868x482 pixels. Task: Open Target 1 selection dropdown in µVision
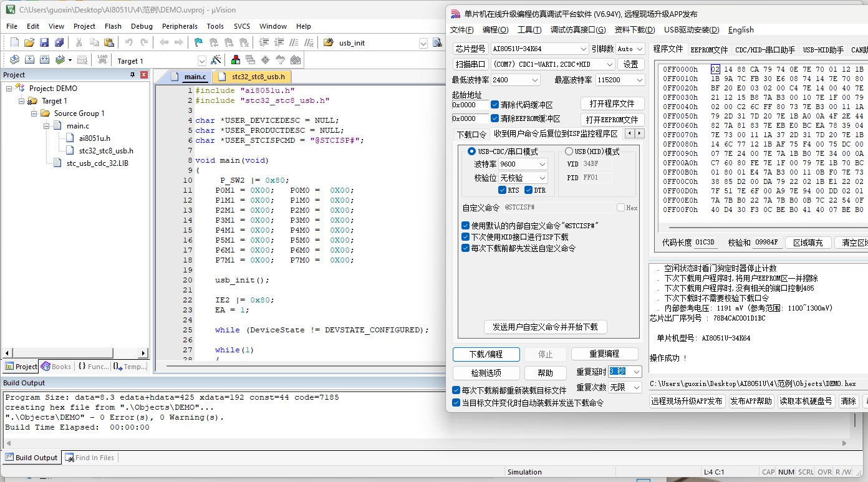click(x=202, y=60)
